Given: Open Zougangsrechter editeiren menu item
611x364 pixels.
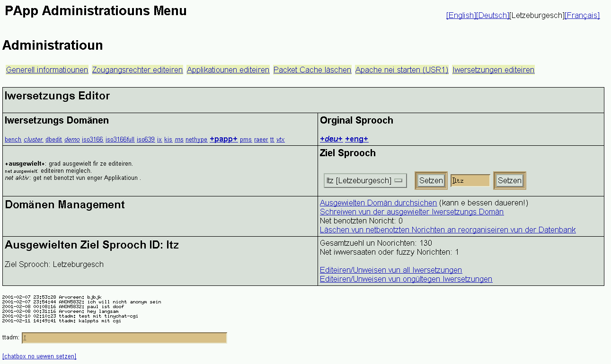Looking at the screenshot, I should coord(137,70).
